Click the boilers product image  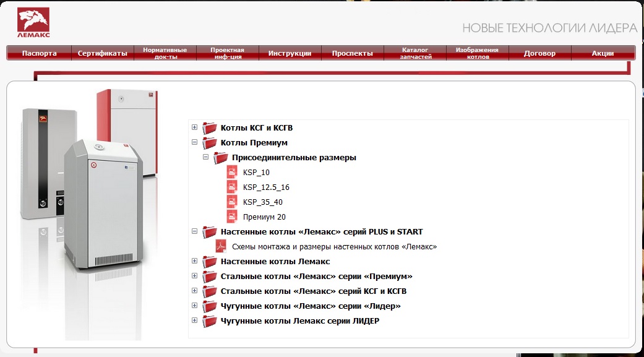pyautogui.click(x=88, y=213)
